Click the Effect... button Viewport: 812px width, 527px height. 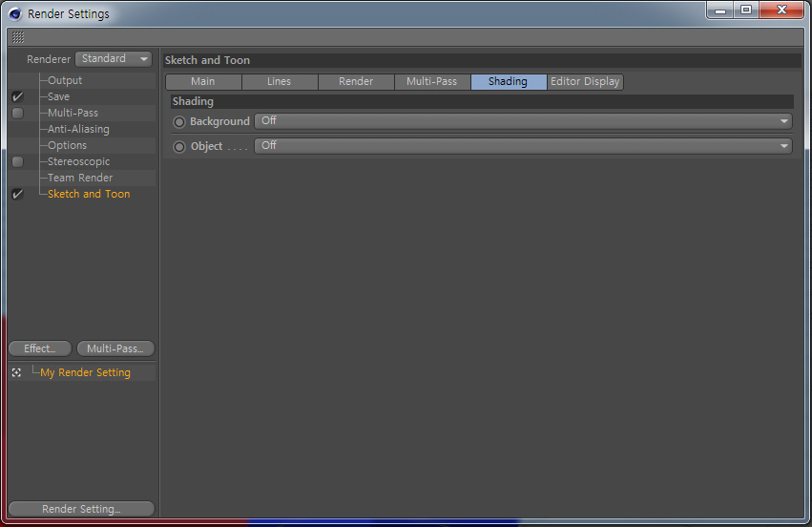[x=40, y=348]
